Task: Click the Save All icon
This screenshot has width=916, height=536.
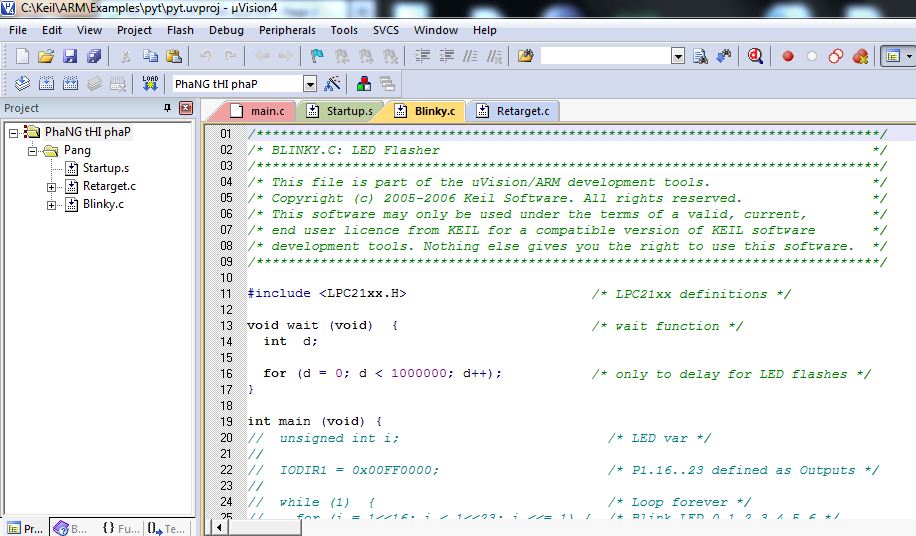Action: [x=94, y=56]
